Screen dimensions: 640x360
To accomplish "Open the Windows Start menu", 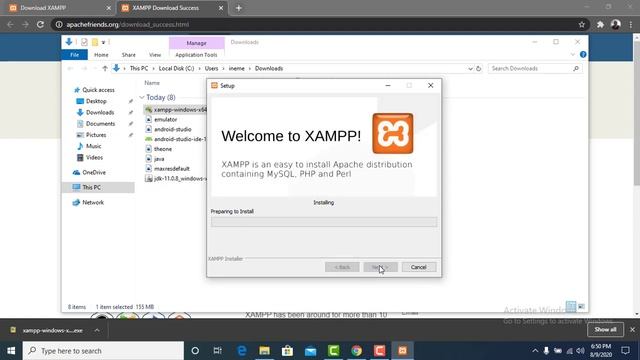I will click(11, 351).
